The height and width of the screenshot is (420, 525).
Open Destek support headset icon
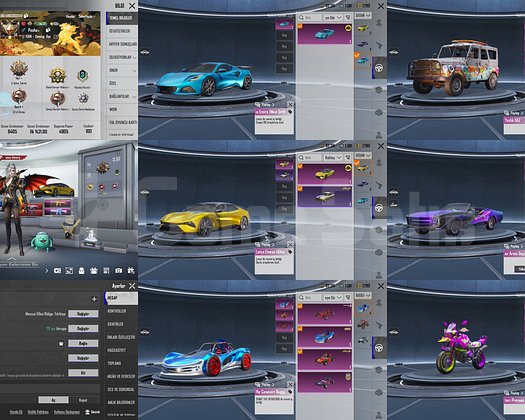(x=87, y=412)
